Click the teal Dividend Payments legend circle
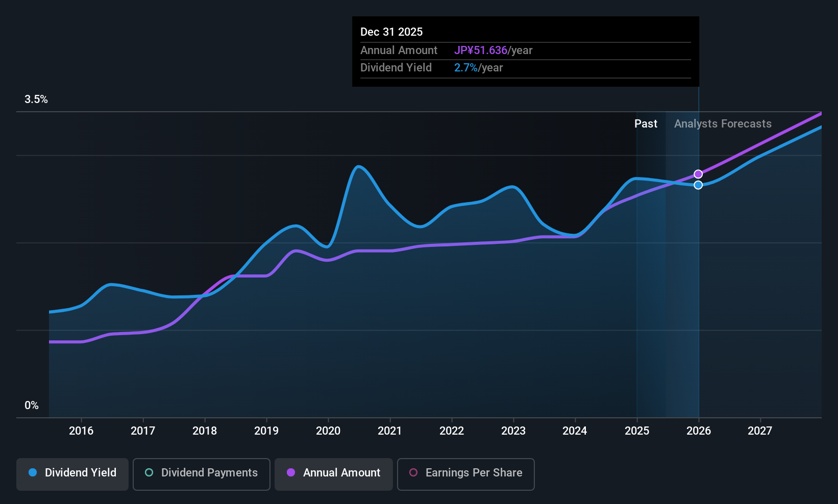838x504 pixels. pyautogui.click(x=149, y=472)
